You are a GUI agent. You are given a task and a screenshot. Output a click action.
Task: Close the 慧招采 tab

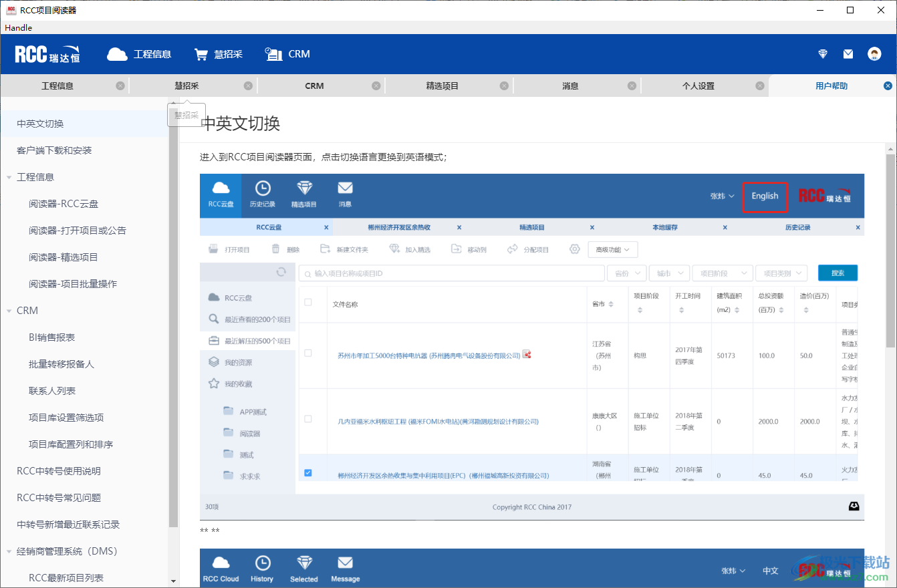249,86
